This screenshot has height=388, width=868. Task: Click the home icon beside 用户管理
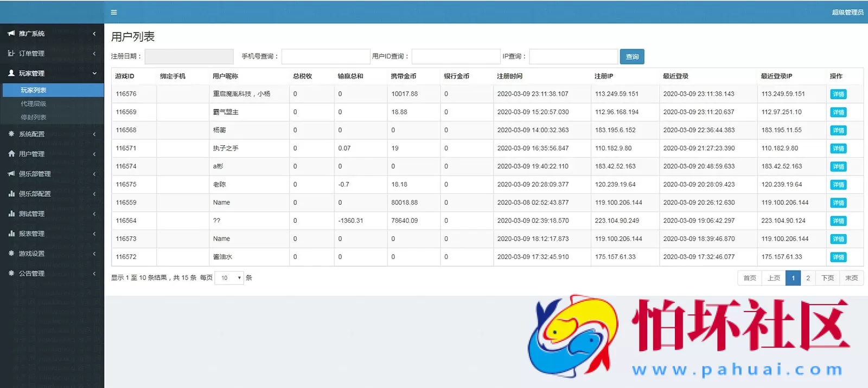11,154
